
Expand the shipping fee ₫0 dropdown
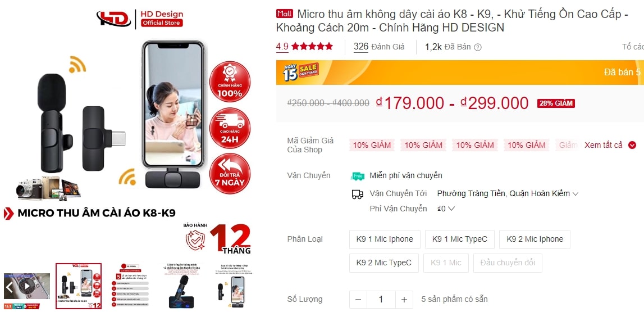click(x=446, y=209)
